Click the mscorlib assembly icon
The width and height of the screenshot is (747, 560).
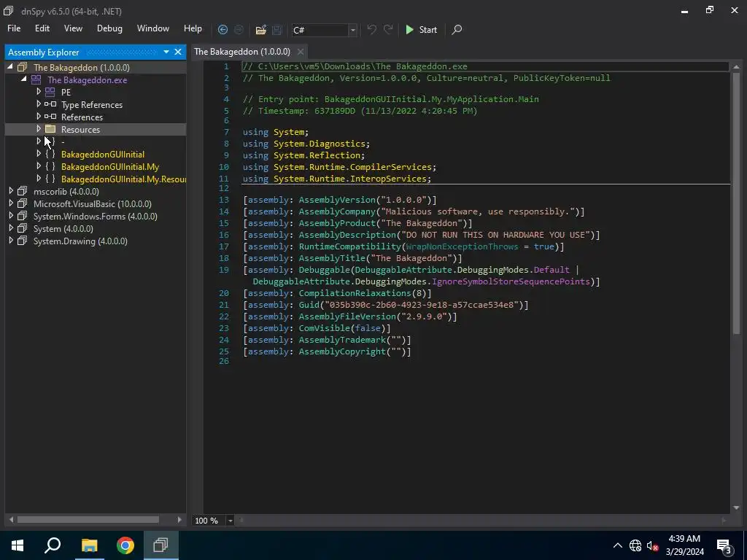22,191
